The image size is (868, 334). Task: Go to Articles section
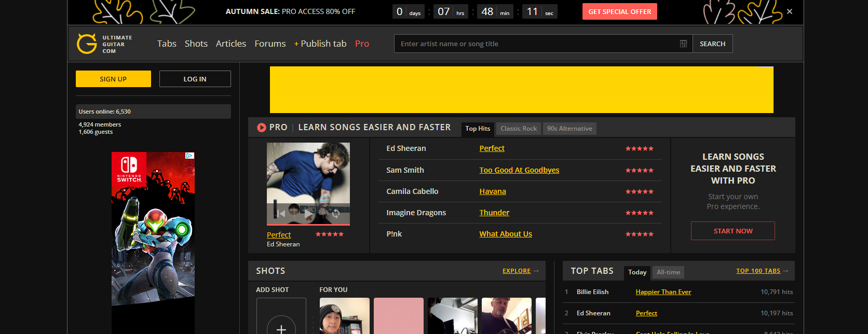click(231, 44)
